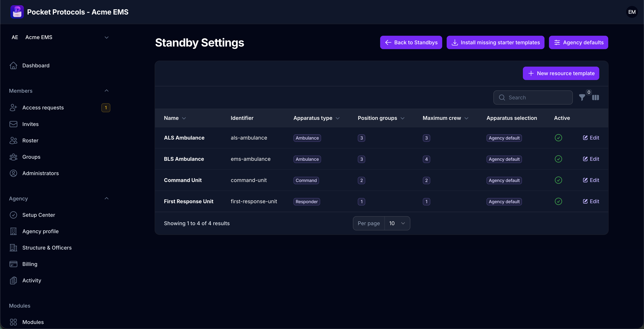Create a New resource template

tap(561, 73)
